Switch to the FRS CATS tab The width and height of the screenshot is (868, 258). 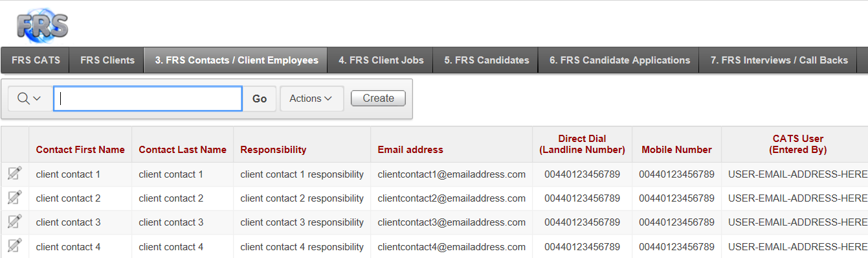pos(36,60)
